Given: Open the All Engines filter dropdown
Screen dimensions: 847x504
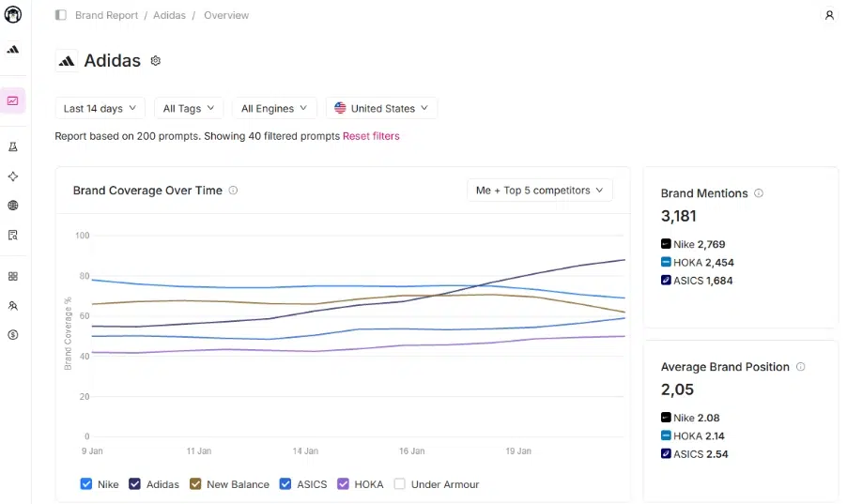Looking at the screenshot, I should (x=274, y=109).
